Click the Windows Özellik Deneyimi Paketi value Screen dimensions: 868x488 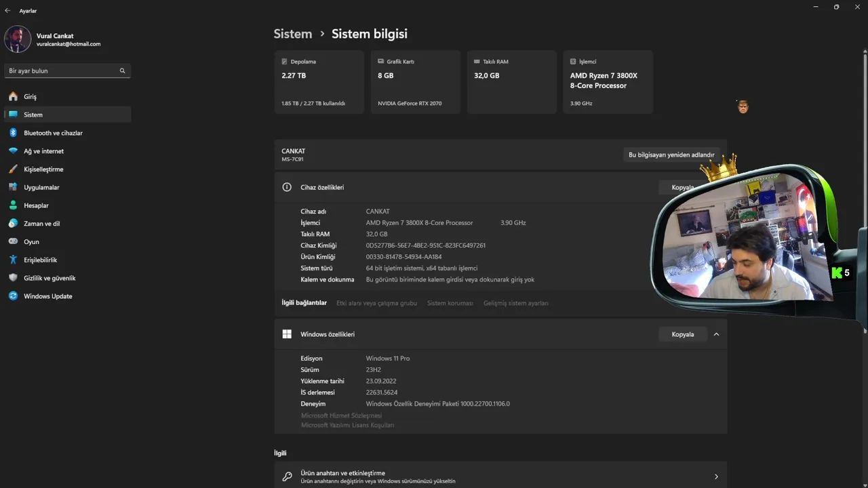pyautogui.click(x=437, y=404)
